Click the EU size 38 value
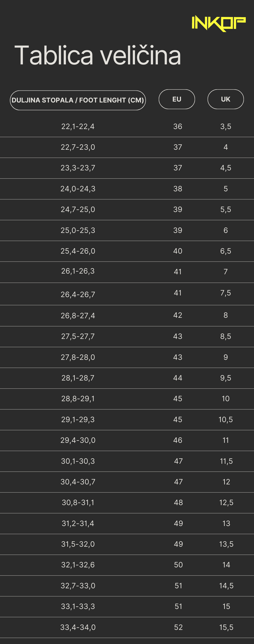 (x=178, y=189)
